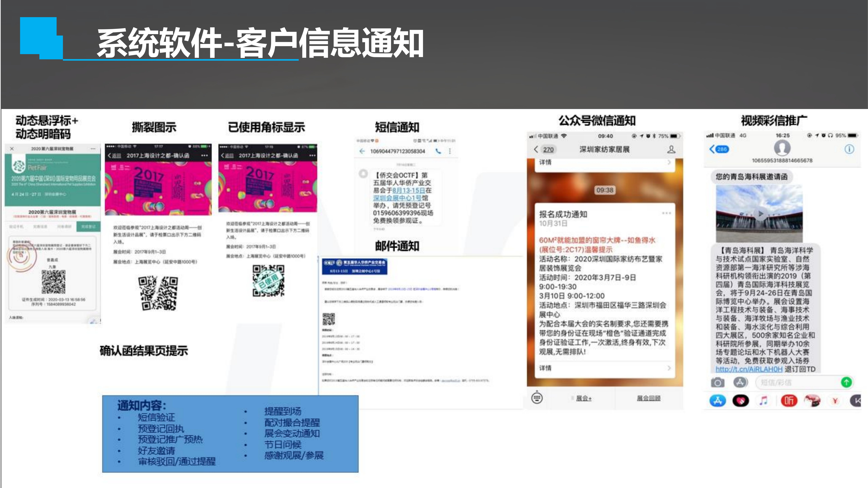Click the 提醒到场 bullet item

[283, 411]
